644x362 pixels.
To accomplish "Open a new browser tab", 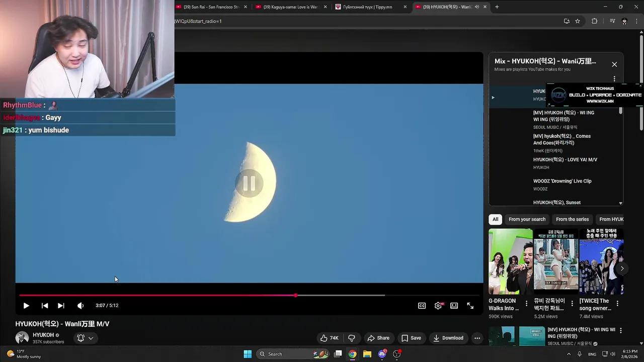I will point(497,7).
